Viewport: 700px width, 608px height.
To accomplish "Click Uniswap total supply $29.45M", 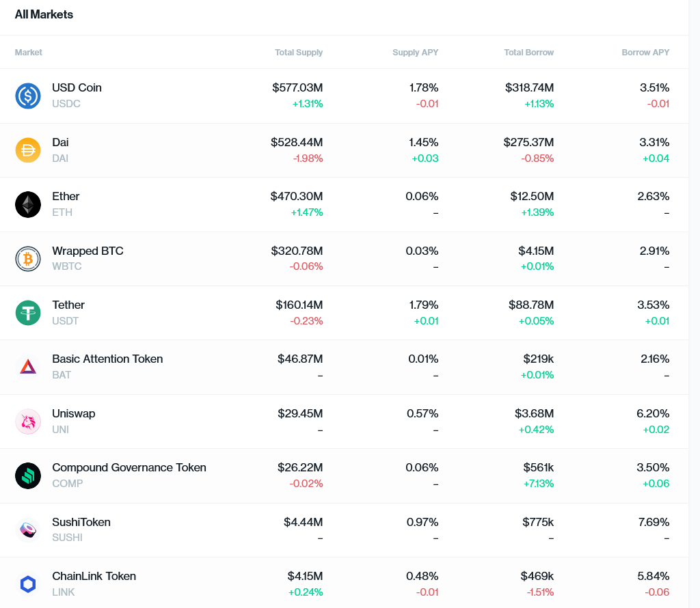I will click(300, 413).
